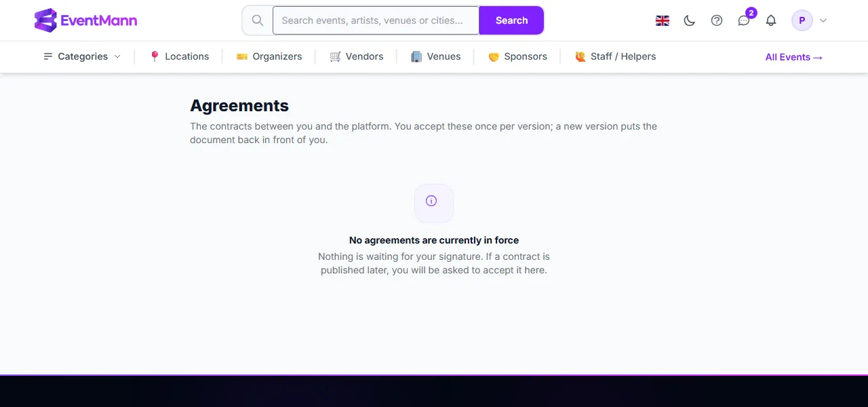
Task: Click the unread messages badge showing 2
Action: 751,13
